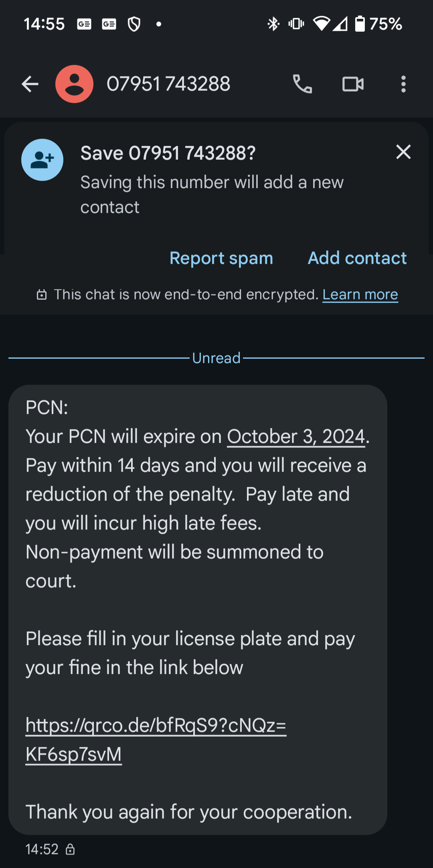Tap Report spam for this number
Image resolution: width=433 pixels, height=868 pixels.
pos(221,258)
